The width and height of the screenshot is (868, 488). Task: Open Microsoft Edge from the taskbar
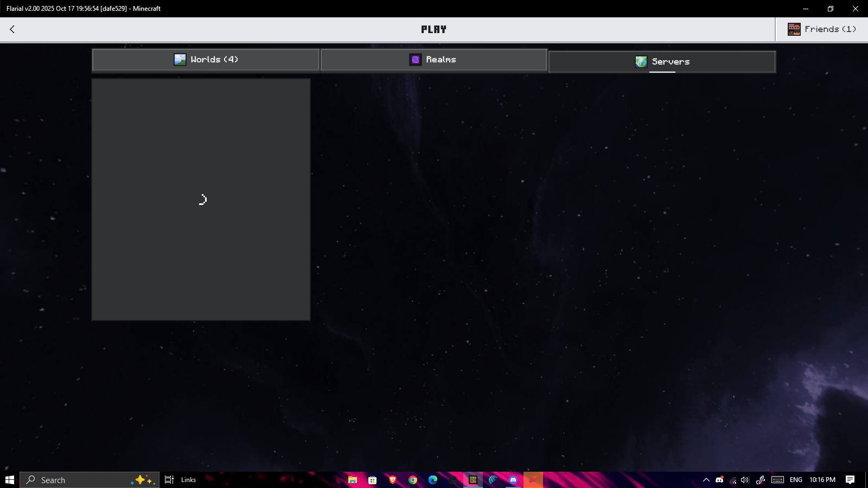pyautogui.click(x=433, y=480)
